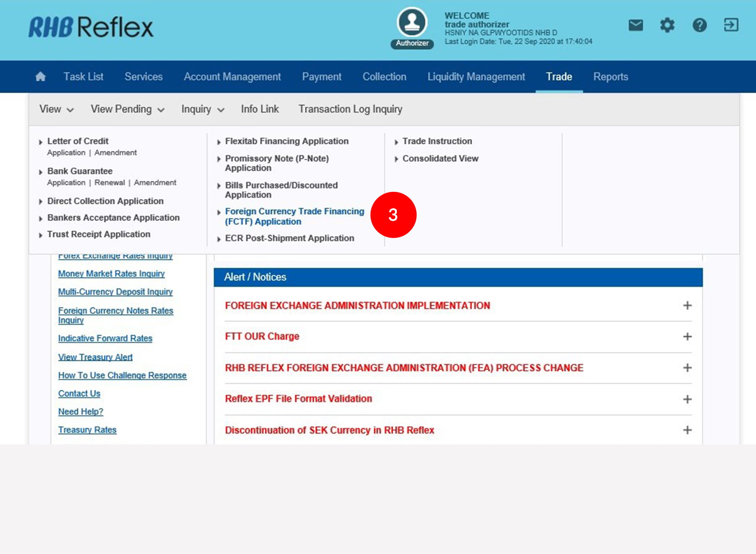Switch to the Reports tab
Viewport: 756px width, 554px height.
610,77
